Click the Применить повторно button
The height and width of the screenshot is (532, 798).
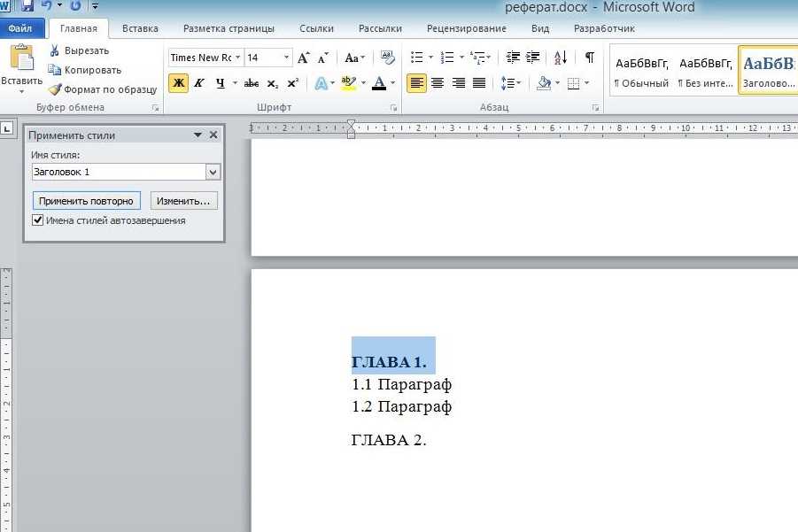coord(86,201)
